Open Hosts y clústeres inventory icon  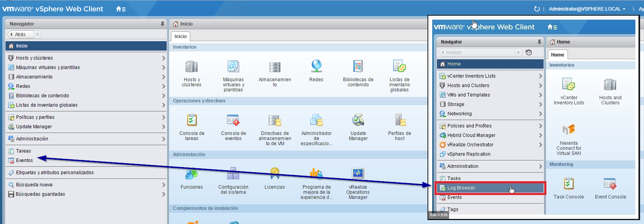191,67
